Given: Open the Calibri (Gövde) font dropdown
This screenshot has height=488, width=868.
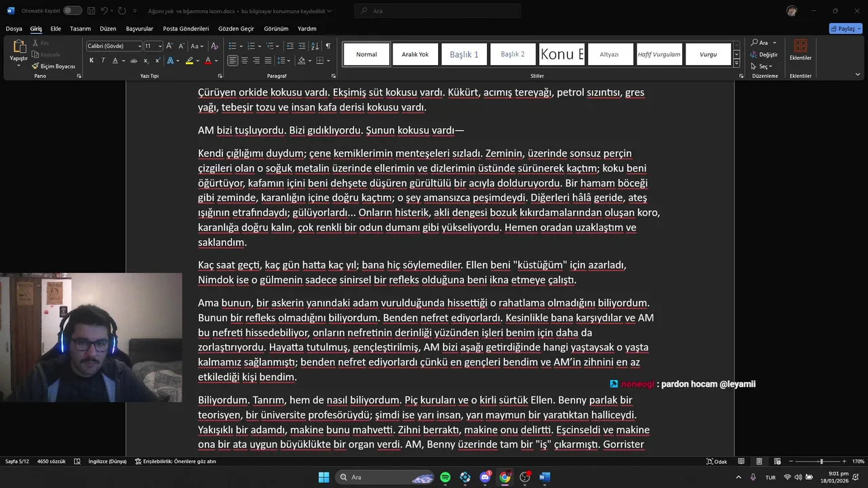Looking at the screenshot, I should pyautogui.click(x=139, y=46).
